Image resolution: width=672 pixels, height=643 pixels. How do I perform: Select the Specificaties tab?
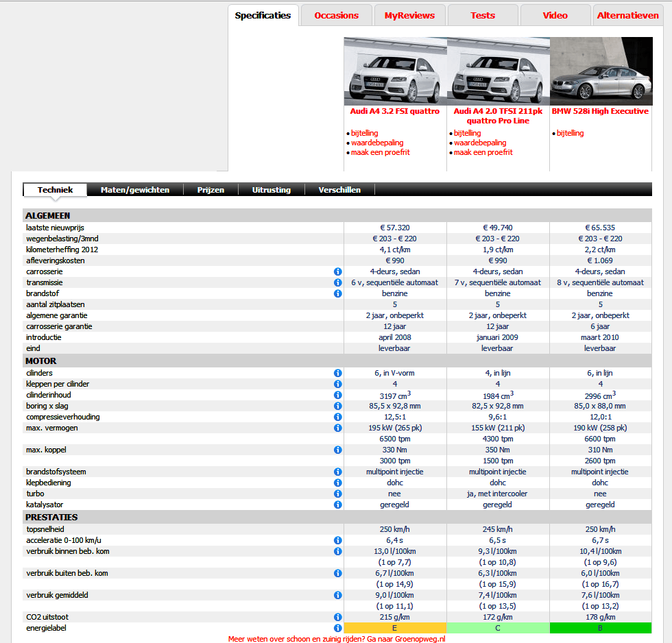pyautogui.click(x=263, y=15)
